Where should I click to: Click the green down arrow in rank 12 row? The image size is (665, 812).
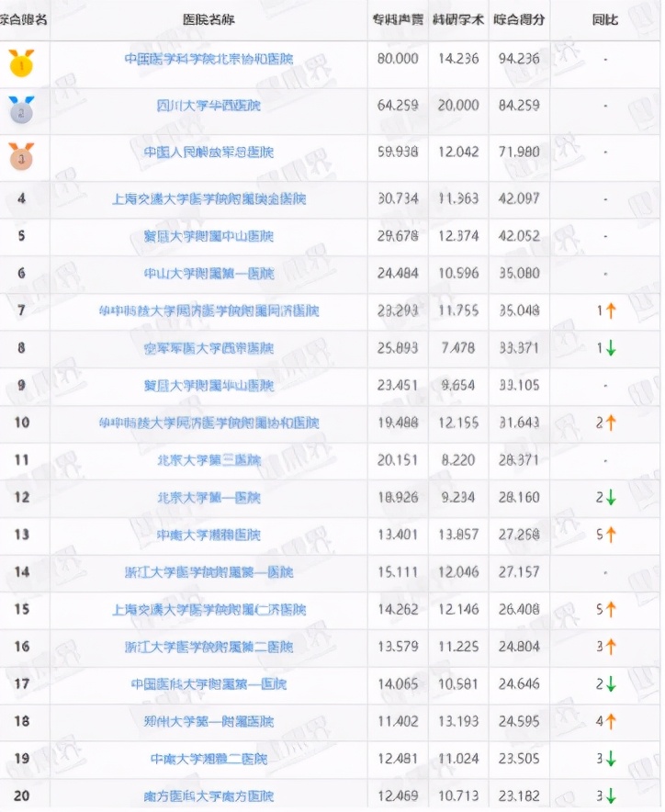point(611,498)
